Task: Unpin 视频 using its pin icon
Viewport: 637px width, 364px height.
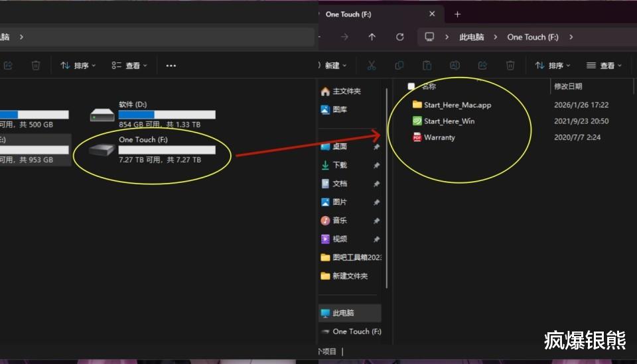Action: 377,239
